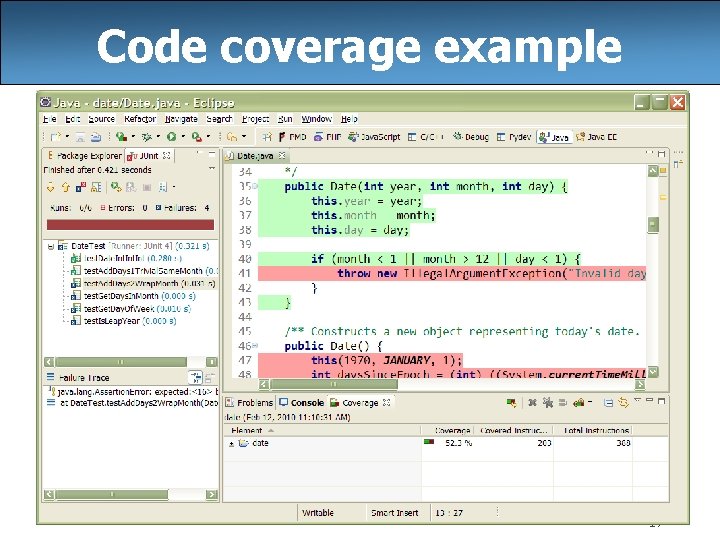Click the Open Type toolbar icon
The height and width of the screenshot is (540, 720).
pyautogui.click(x=232, y=136)
